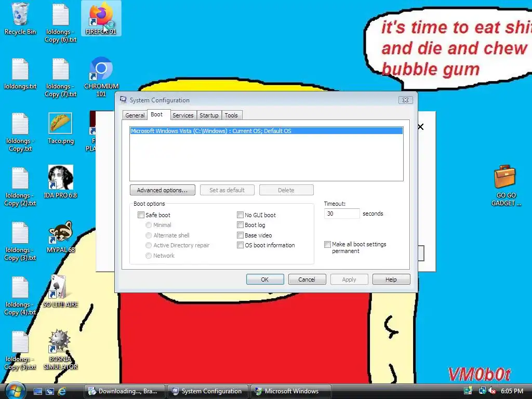
Task: Select the IDA PRO 6.8 shortcut icon
Action: [x=60, y=182]
